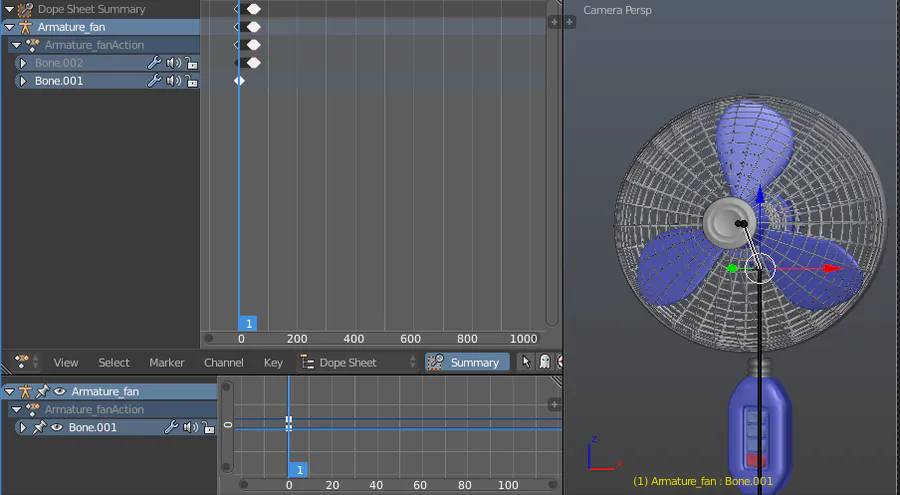Image resolution: width=900 pixels, height=495 pixels.
Task: Select the Bone.002 channel name
Action: 59,63
